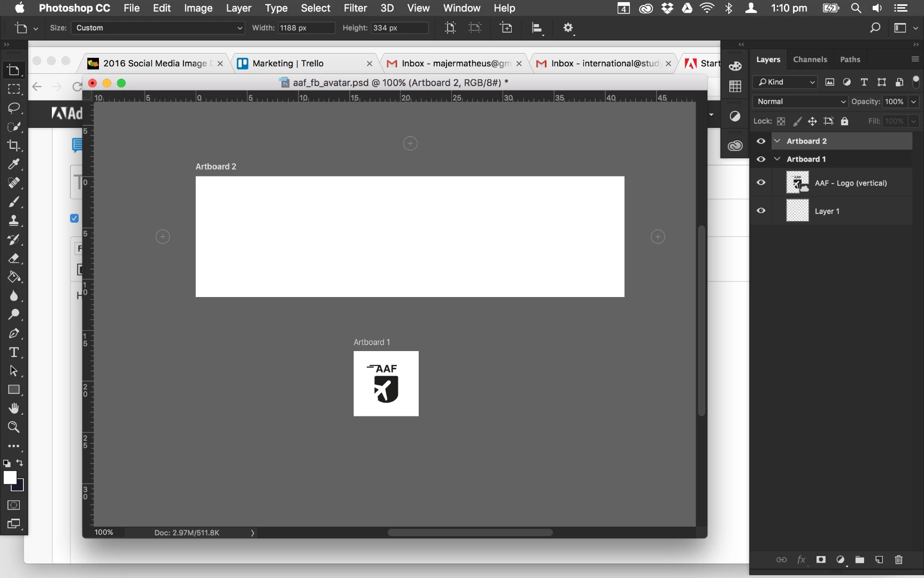Open the blend mode Normal dropdown
The width and height of the screenshot is (924, 578).
coord(800,102)
